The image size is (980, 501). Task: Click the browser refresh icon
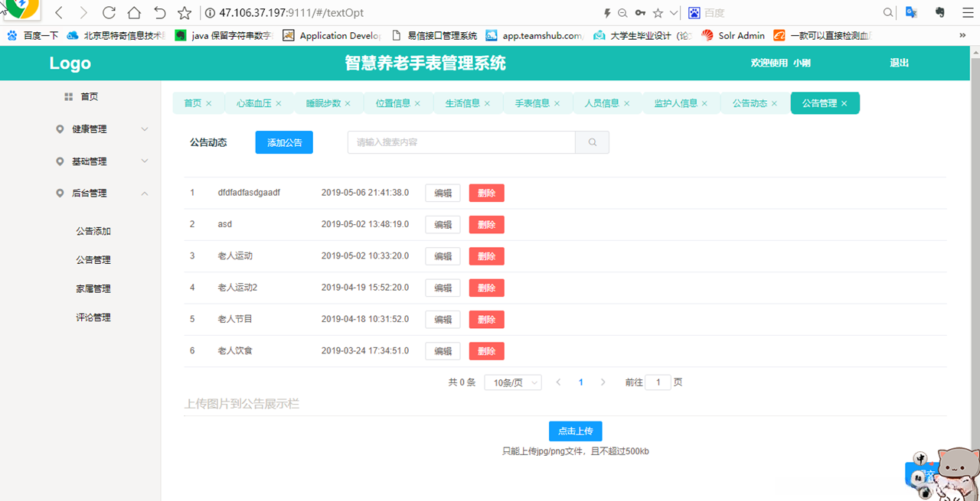point(109,12)
